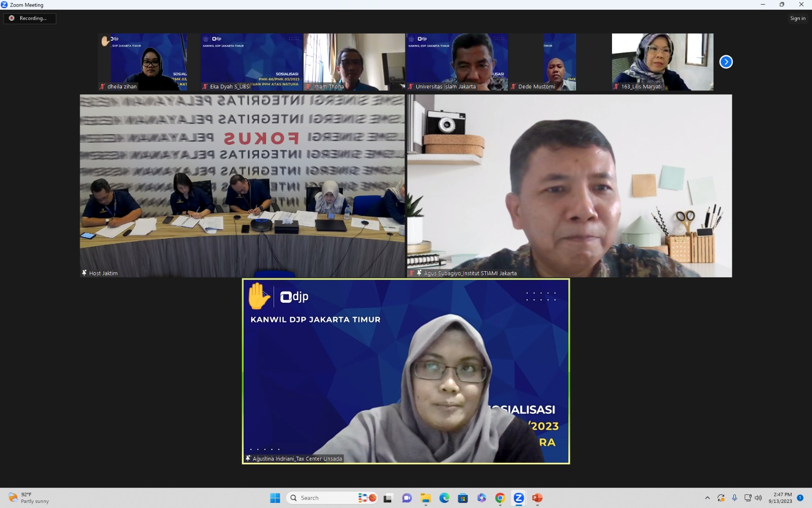This screenshot has width=812, height=508.
Task: Open the Windows Start menu
Action: coord(275,498)
